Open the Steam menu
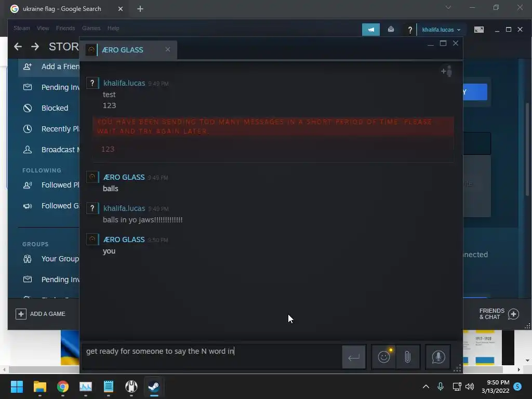532x399 pixels. (x=22, y=28)
